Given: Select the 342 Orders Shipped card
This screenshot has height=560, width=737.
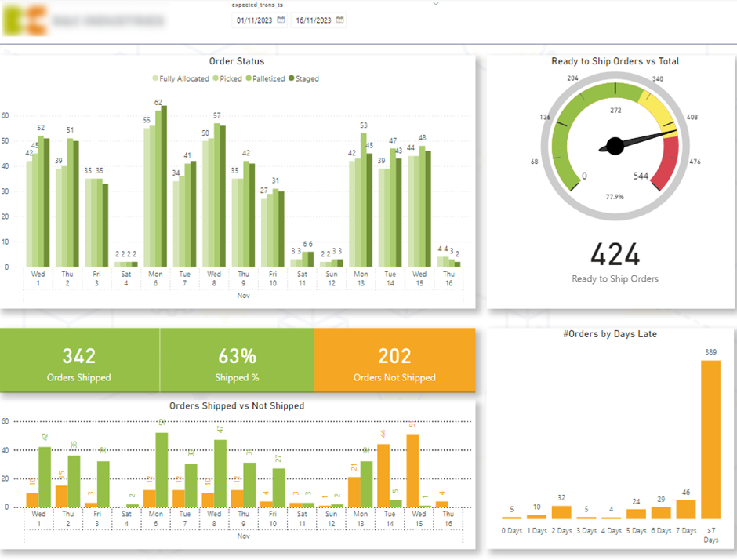Looking at the screenshot, I should tap(79, 363).
